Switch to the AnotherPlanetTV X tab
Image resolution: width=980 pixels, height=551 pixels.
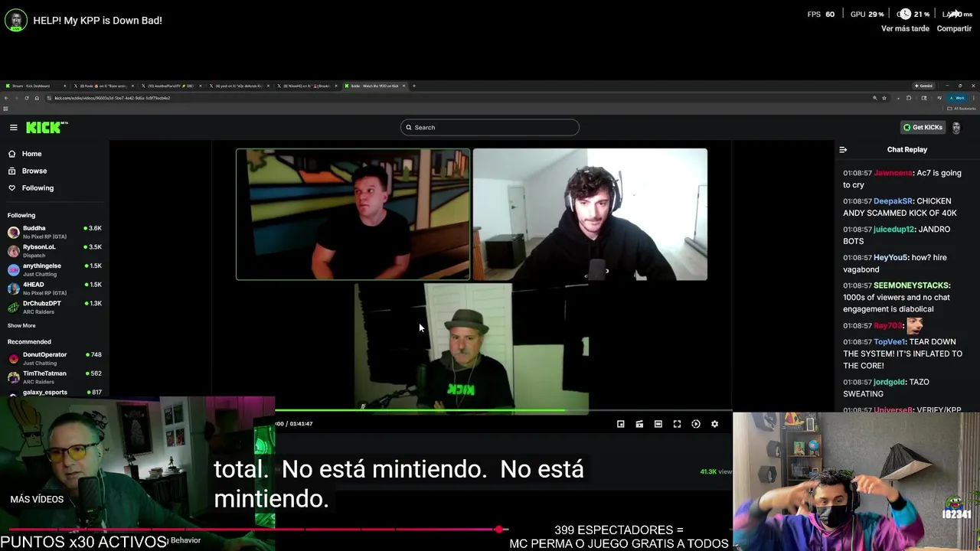click(170, 86)
